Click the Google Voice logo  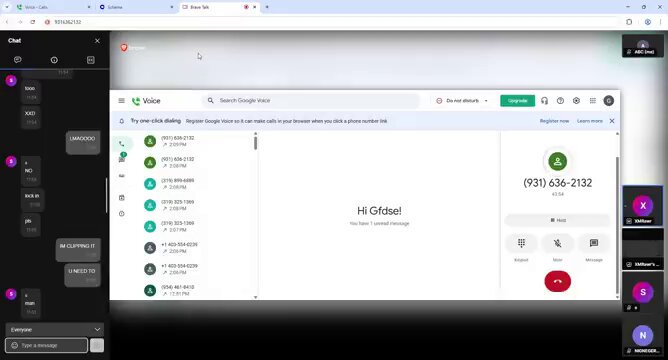pyautogui.click(x=146, y=101)
